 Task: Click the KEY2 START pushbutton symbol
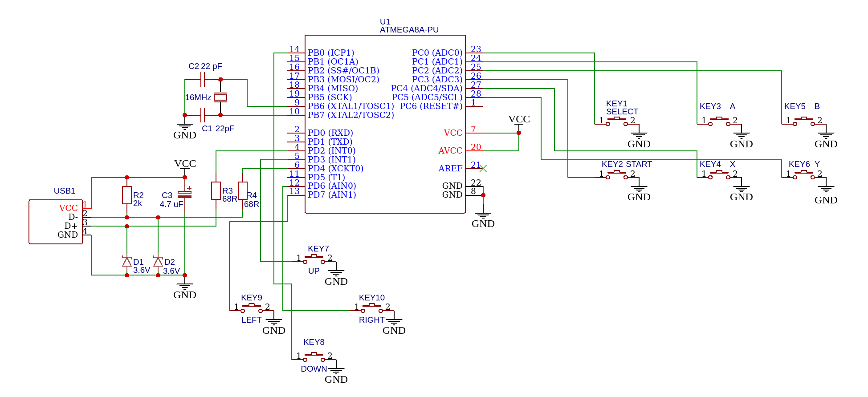617,175
